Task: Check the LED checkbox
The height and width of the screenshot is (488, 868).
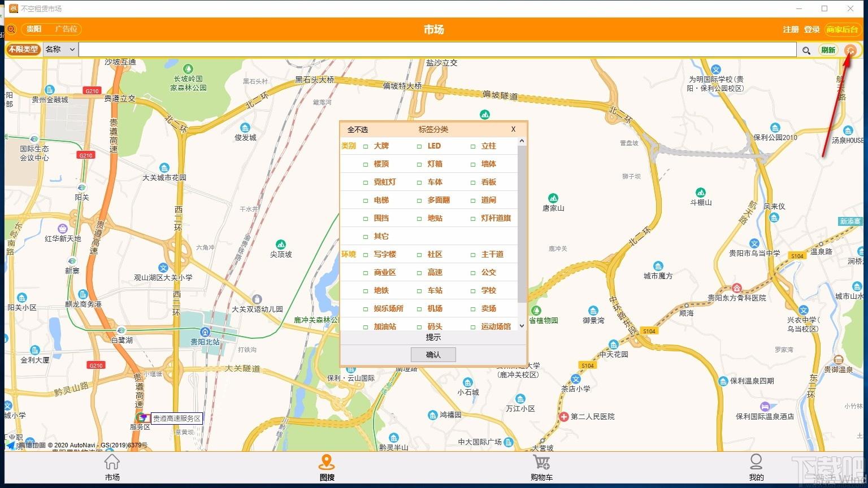Action: tap(419, 146)
